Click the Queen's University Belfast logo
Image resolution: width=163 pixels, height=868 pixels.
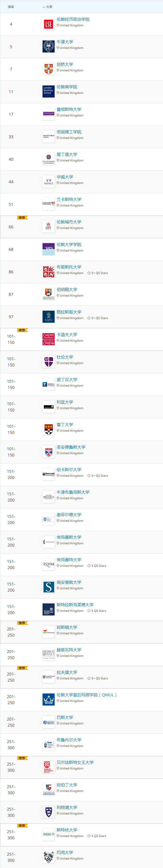[x=49, y=767]
